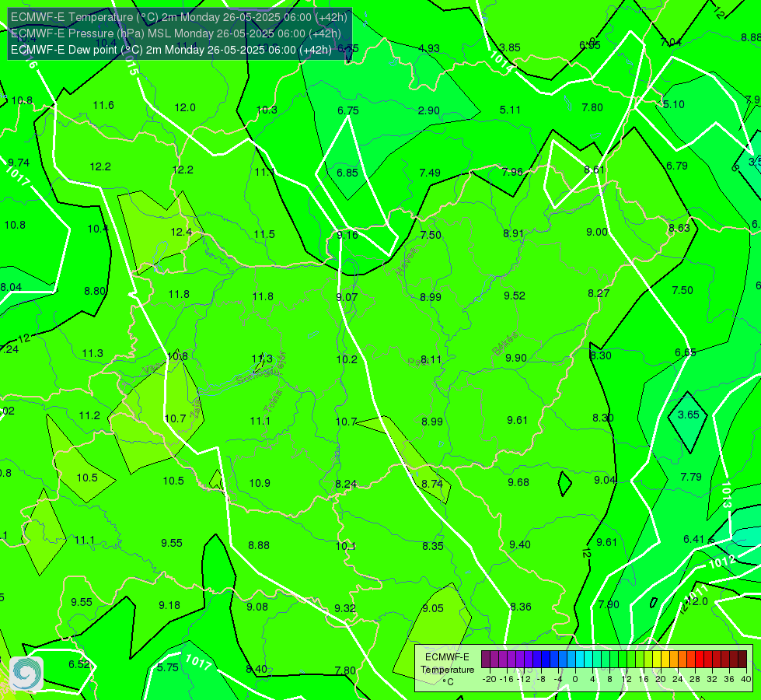761x700 pixels.
Task: Click the 7.79 temperature value
Action: click(690, 477)
